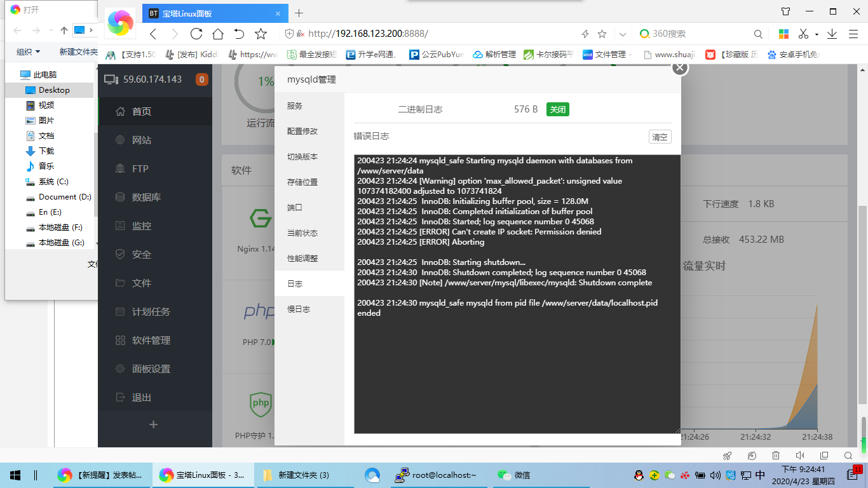The height and width of the screenshot is (488, 868).
Task: Click the browser refresh icon
Action: [196, 34]
